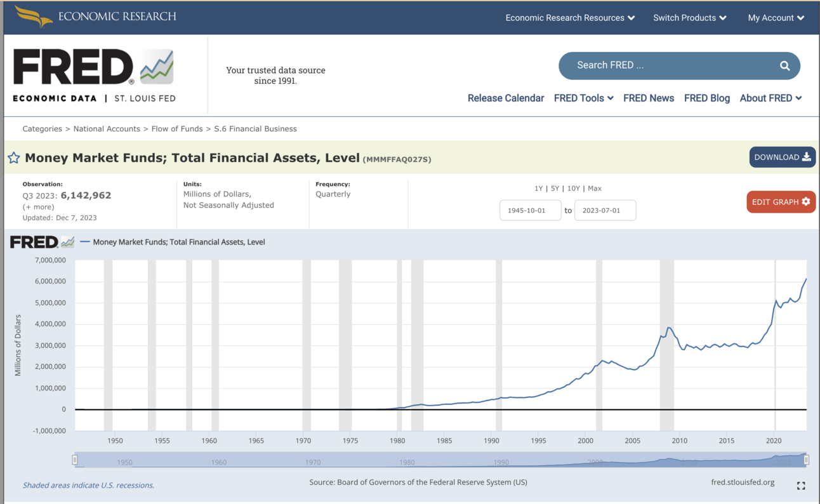Click the fred.stlouisfed.org link under chart

[x=743, y=482]
